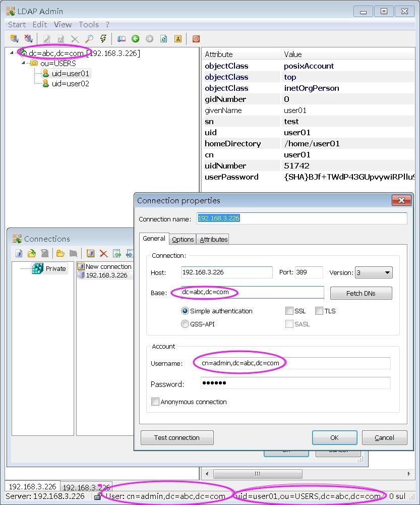Enable the SSL checkbox
The width and height of the screenshot is (420, 505).
[289, 311]
